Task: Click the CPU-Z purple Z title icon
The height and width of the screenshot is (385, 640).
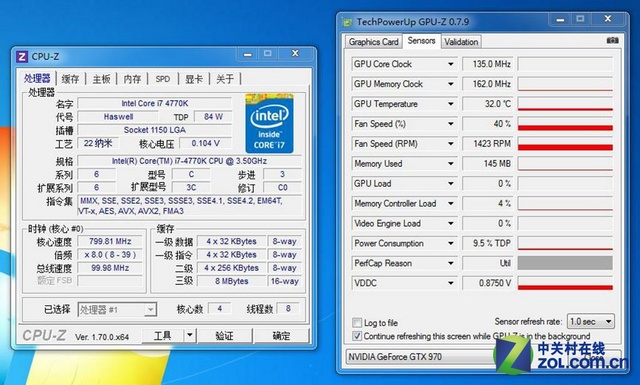Action: click(22, 56)
